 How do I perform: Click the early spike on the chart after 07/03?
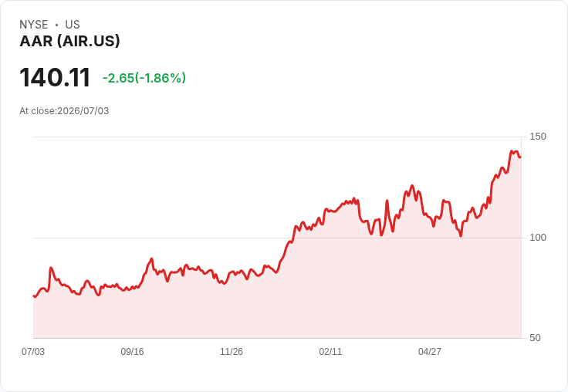51,268
